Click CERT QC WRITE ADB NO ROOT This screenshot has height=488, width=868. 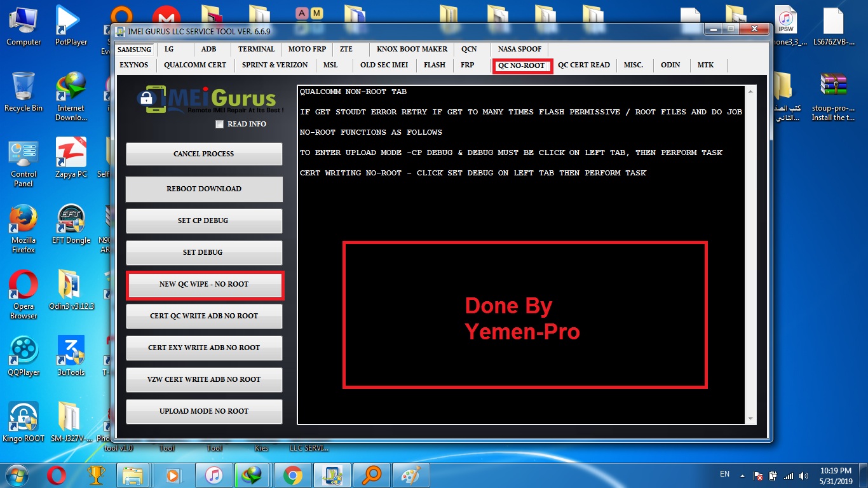pyautogui.click(x=204, y=316)
